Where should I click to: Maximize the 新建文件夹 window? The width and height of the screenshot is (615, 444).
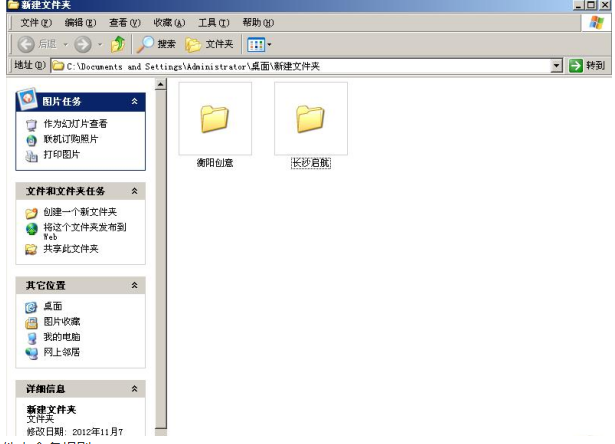click(x=591, y=5)
